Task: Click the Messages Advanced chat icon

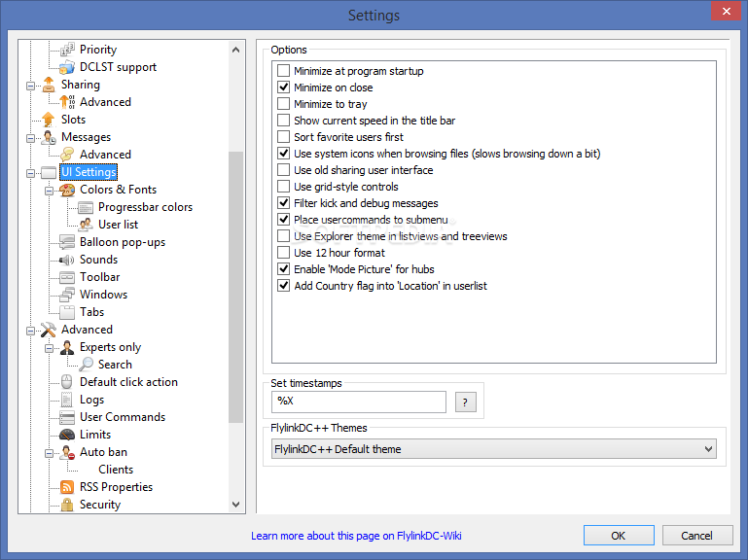Action: [x=67, y=155]
